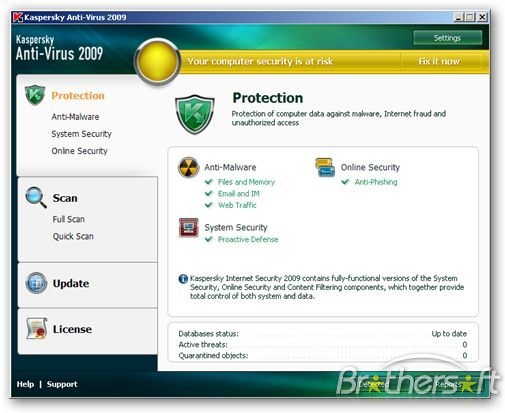Click the green shield icon beside Protection

point(35,95)
